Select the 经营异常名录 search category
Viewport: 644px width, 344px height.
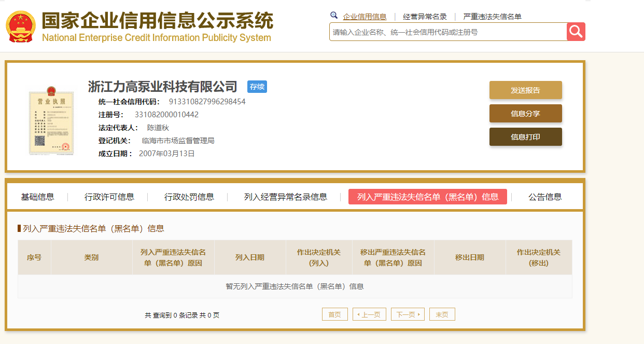(x=425, y=17)
